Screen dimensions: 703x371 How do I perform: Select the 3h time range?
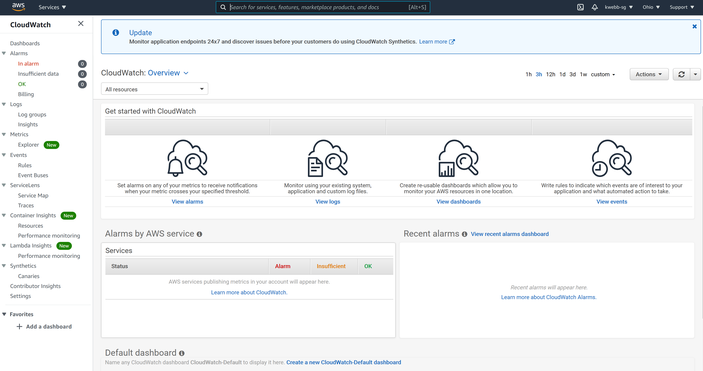[539, 74]
